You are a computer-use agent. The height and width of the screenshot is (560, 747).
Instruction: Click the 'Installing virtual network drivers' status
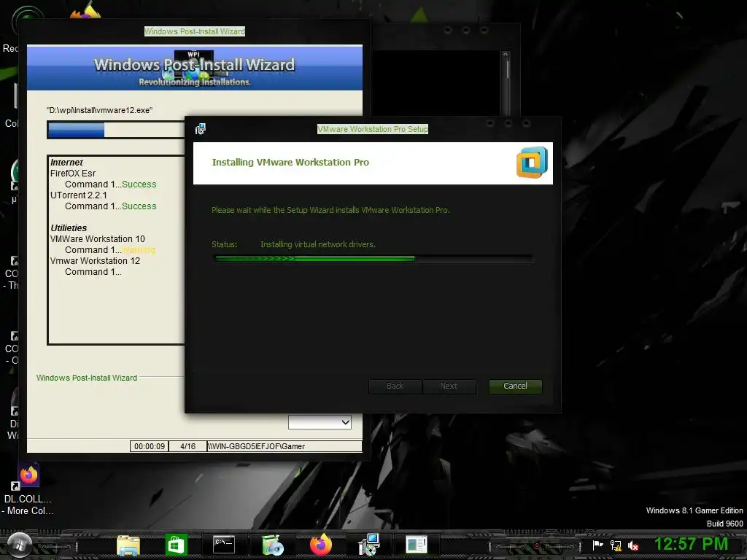[x=318, y=244]
